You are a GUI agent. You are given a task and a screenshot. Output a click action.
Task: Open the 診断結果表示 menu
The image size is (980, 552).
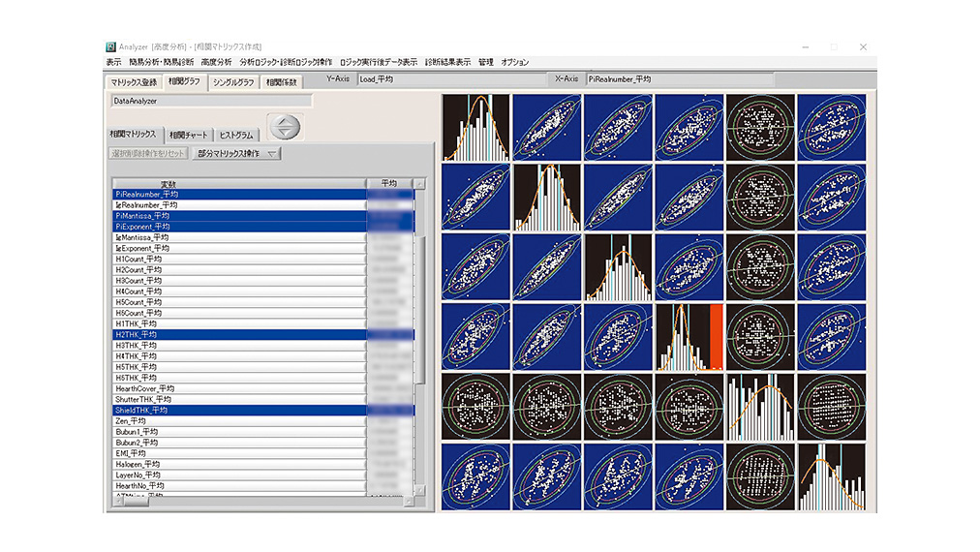pyautogui.click(x=447, y=62)
